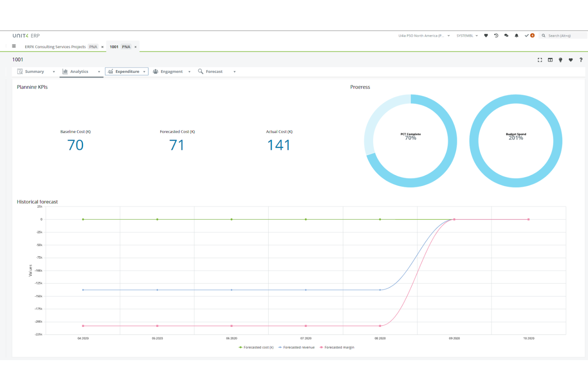Image resolution: width=588 pixels, height=392 pixels.
Task: Open the Expenditure dropdown arrow
Action: [144, 71]
